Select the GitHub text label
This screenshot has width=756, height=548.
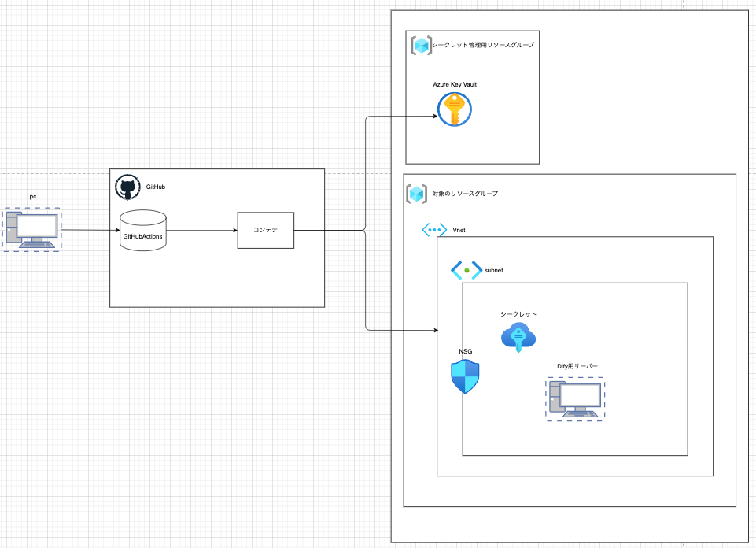(156, 187)
